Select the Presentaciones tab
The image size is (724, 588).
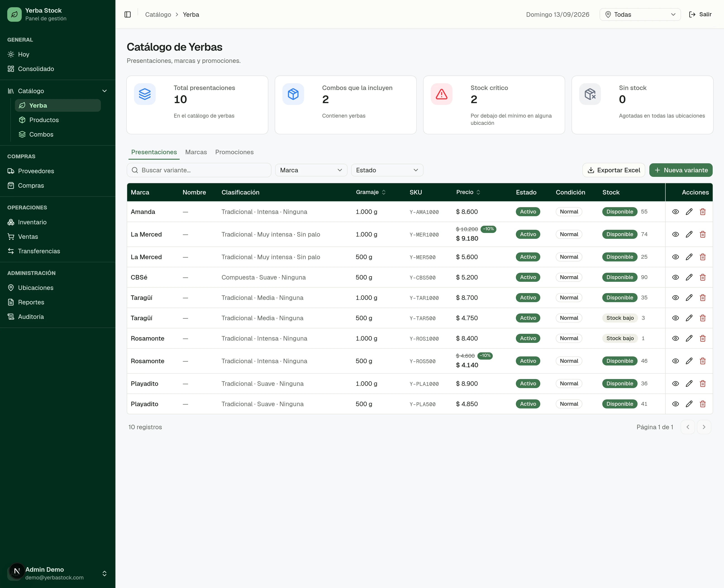(154, 152)
